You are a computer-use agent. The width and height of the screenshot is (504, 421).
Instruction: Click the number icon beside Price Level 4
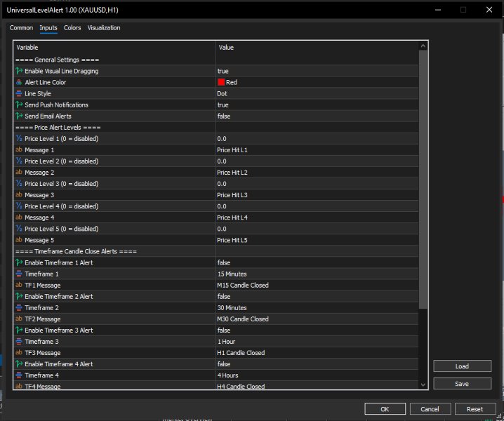click(x=19, y=206)
